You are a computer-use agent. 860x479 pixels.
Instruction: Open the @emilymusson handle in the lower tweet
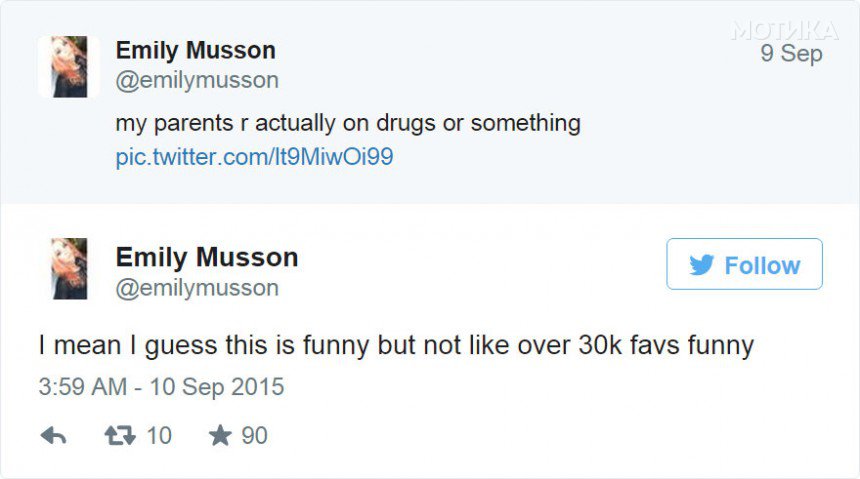[x=197, y=288]
